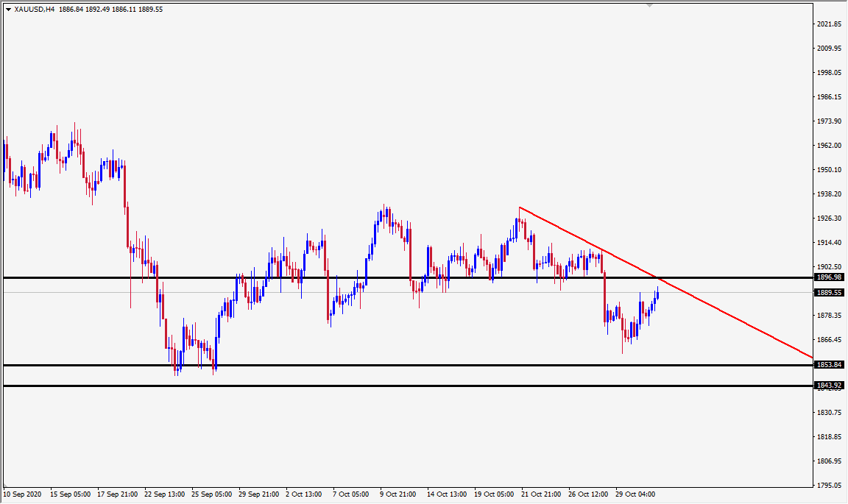This screenshot has height=504, width=848.
Task: Click the 29 Oct 04:00 time label
Action: tap(635, 494)
